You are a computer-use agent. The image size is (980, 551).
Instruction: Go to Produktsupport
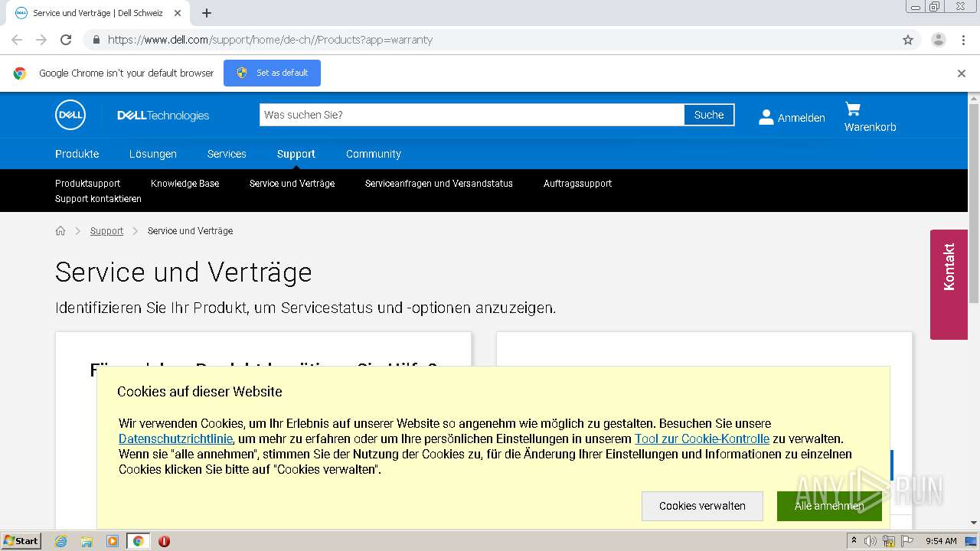(87, 184)
